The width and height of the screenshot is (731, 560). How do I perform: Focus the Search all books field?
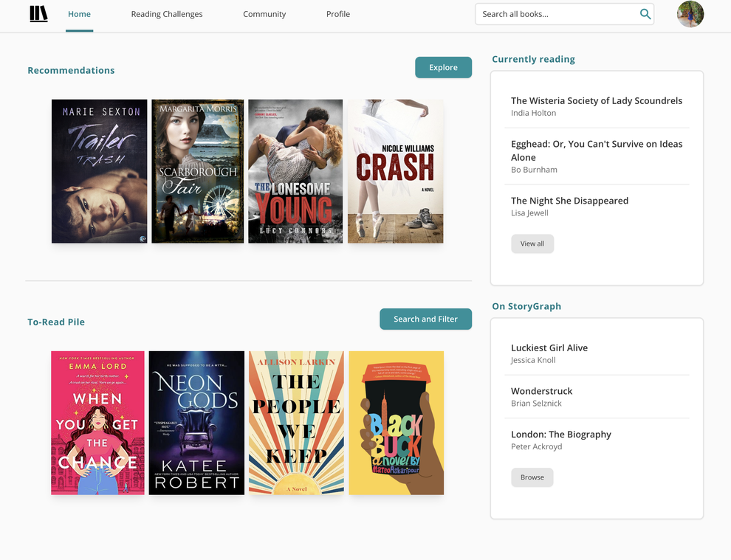(565, 14)
